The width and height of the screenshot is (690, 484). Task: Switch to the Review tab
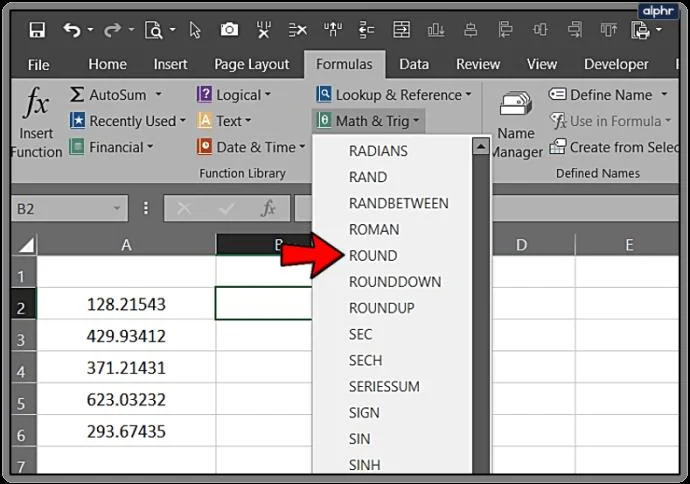pyautogui.click(x=478, y=64)
